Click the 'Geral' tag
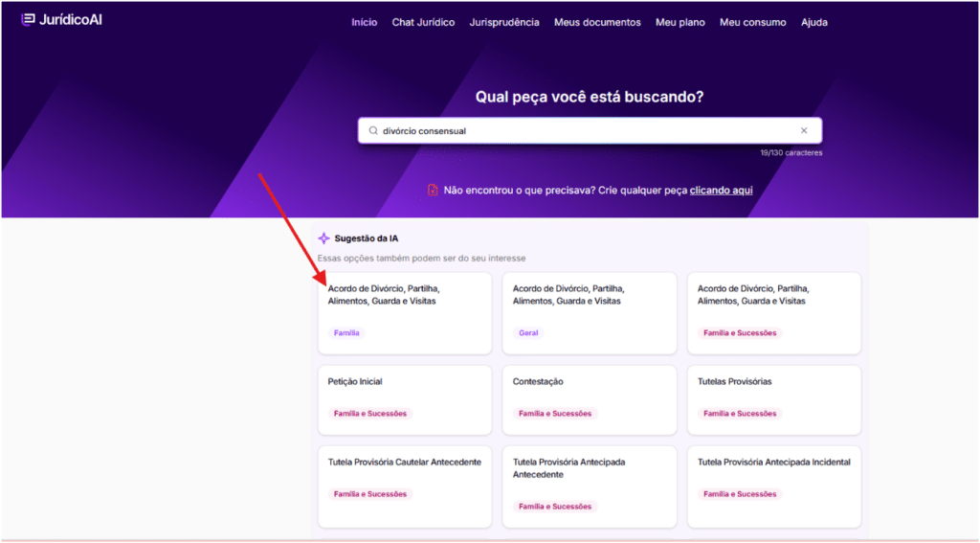 pos(528,333)
